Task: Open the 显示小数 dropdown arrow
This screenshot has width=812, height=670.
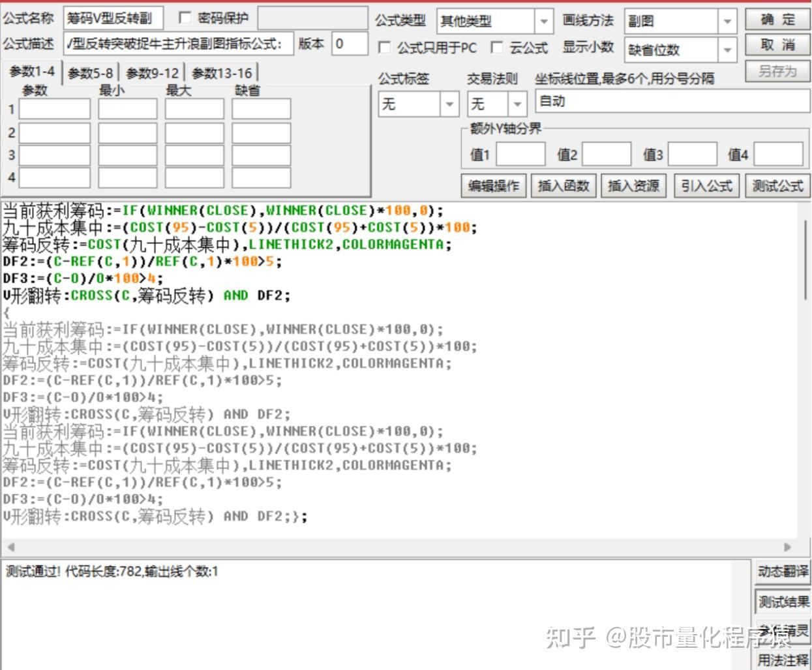Action: [x=728, y=50]
